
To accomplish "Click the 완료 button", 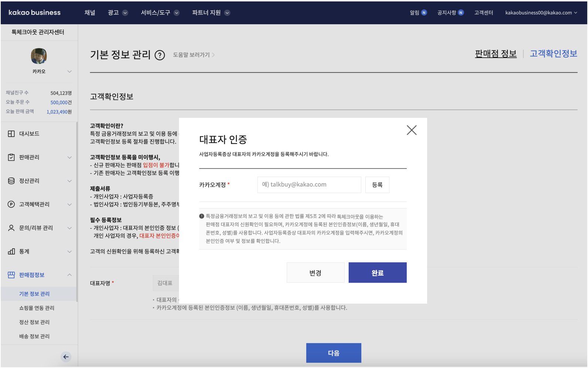I will 377,273.
